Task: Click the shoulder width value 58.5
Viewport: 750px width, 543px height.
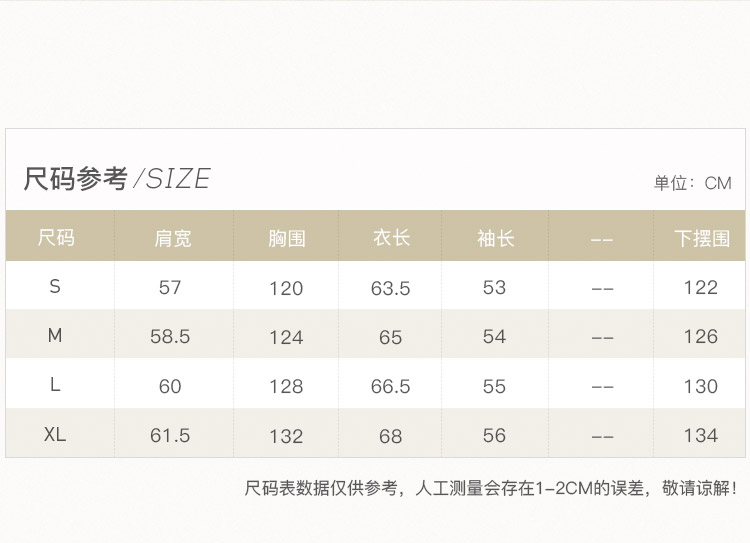Action: [170, 337]
